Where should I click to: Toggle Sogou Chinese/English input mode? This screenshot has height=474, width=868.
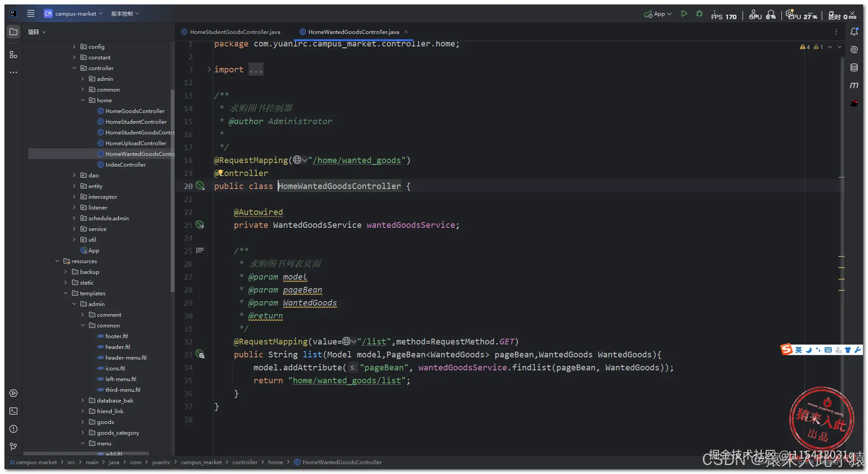pyautogui.click(x=799, y=350)
